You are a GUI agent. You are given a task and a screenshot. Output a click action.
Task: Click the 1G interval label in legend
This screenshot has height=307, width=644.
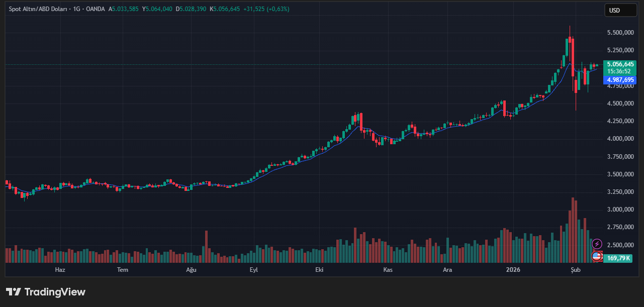click(x=77, y=9)
